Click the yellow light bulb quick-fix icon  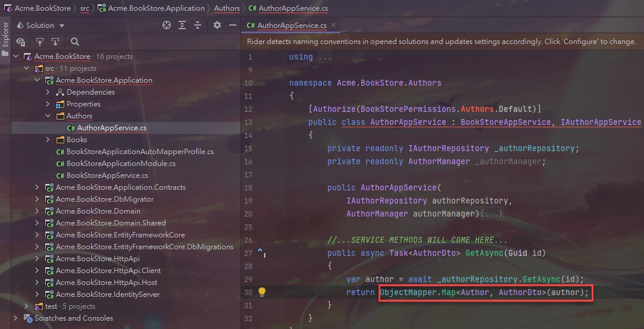pyautogui.click(x=261, y=292)
